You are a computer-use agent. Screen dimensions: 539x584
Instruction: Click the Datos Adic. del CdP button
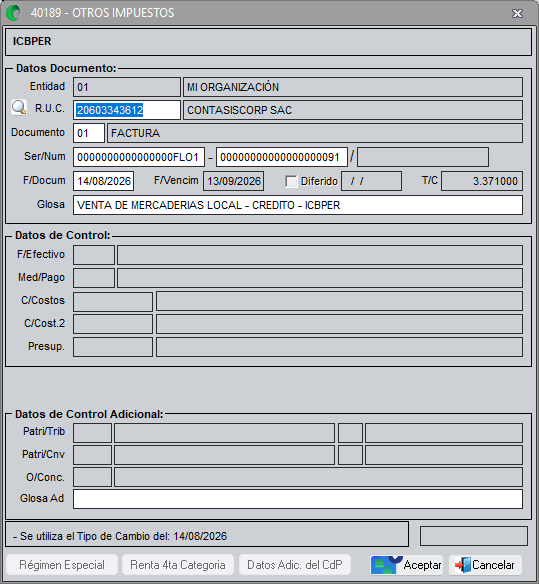295,565
